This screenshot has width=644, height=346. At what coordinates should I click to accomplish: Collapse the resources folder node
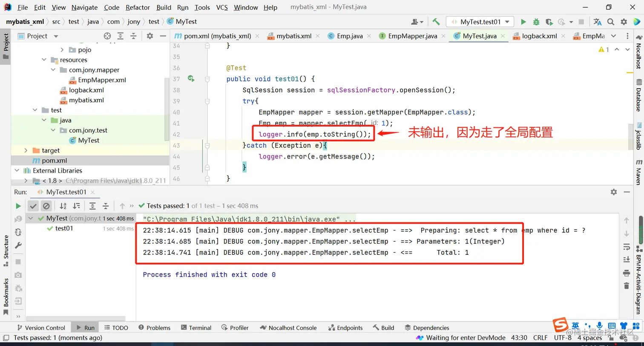click(44, 60)
